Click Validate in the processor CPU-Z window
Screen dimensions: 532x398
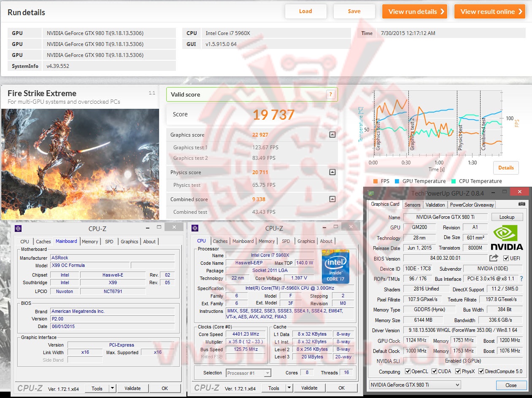tap(309, 388)
